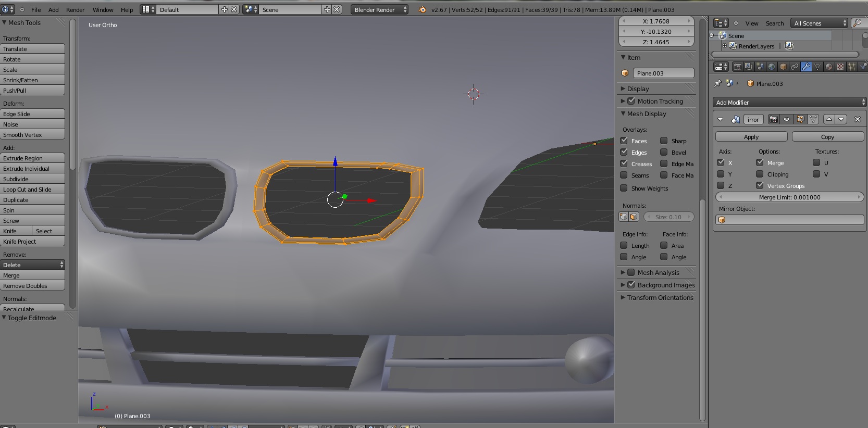The height and width of the screenshot is (428, 868).
Task: Click the outliner search magnifier icon
Action: (857, 23)
